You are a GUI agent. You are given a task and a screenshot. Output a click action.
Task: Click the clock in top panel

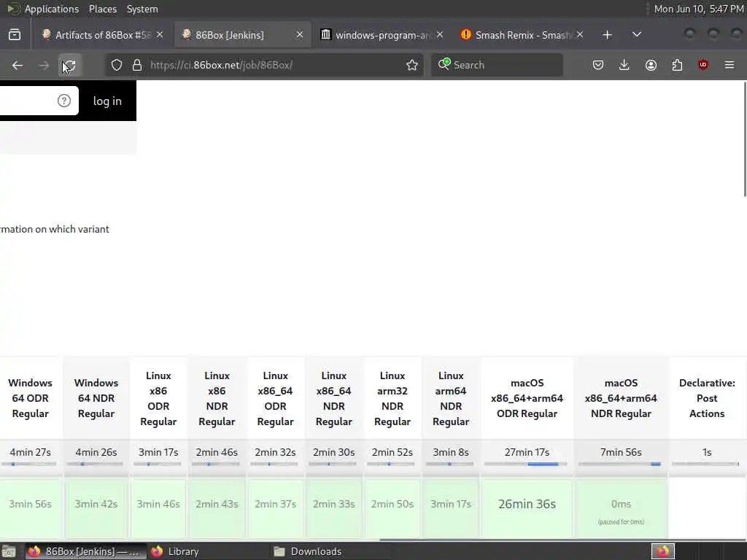point(698,9)
